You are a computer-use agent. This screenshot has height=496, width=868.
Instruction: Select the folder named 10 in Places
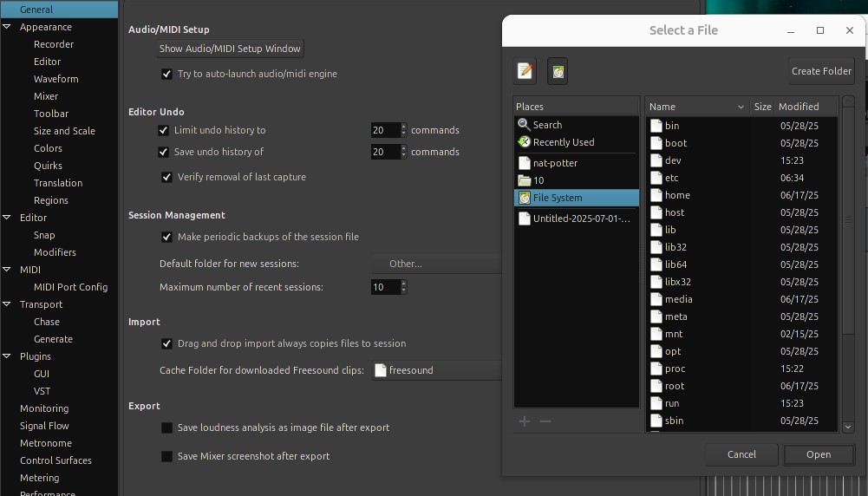pyautogui.click(x=538, y=180)
